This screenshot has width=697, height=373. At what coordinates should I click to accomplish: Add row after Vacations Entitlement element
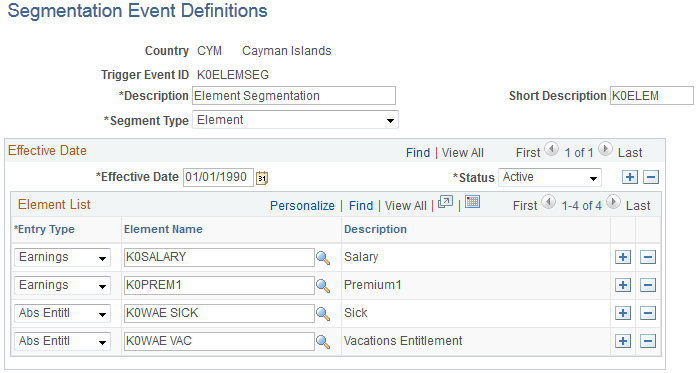pos(623,341)
